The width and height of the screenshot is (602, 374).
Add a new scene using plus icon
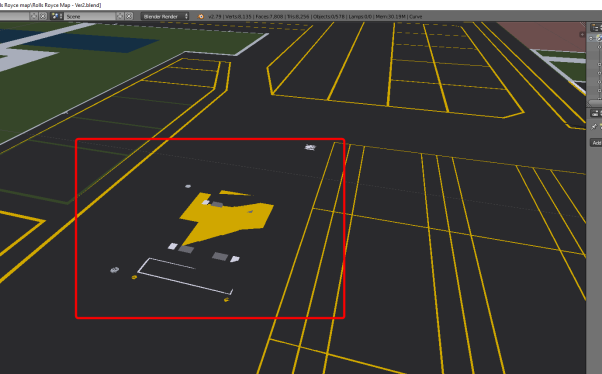[120, 16]
